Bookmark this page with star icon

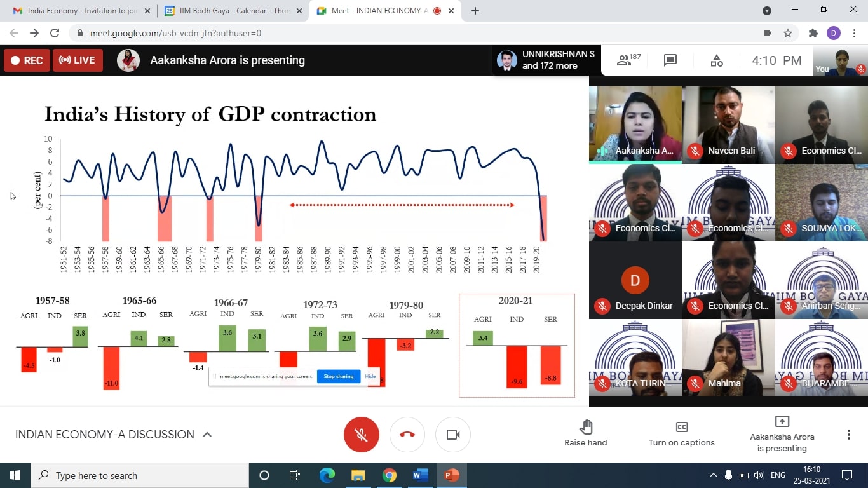pyautogui.click(x=788, y=33)
